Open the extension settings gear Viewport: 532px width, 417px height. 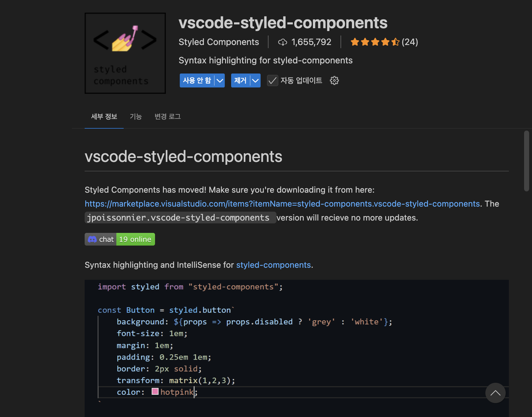(x=334, y=80)
